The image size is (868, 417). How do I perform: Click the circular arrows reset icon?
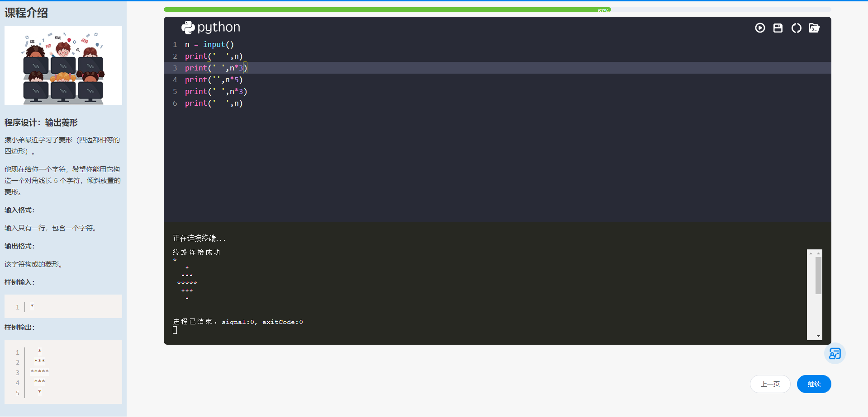pyautogui.click(x=796, y=28)
